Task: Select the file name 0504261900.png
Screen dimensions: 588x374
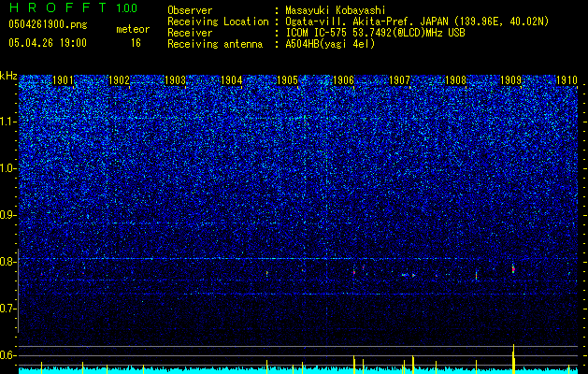Action: 48,25
